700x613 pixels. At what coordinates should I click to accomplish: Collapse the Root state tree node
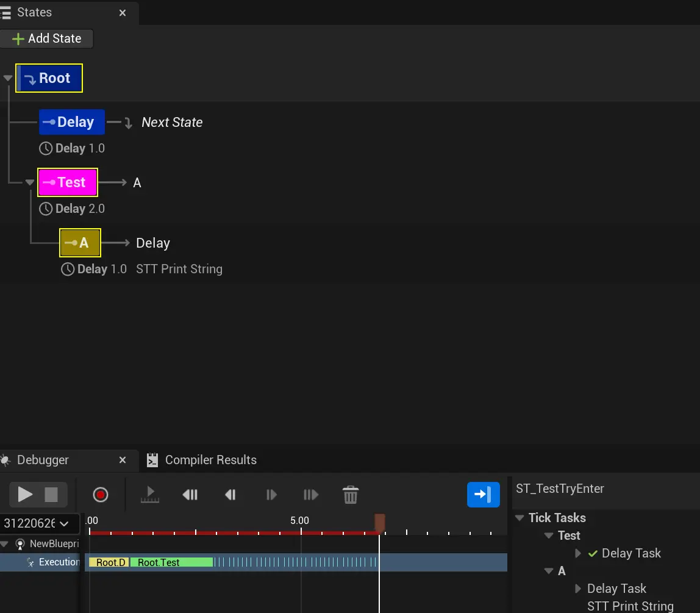tap(8, 78)
